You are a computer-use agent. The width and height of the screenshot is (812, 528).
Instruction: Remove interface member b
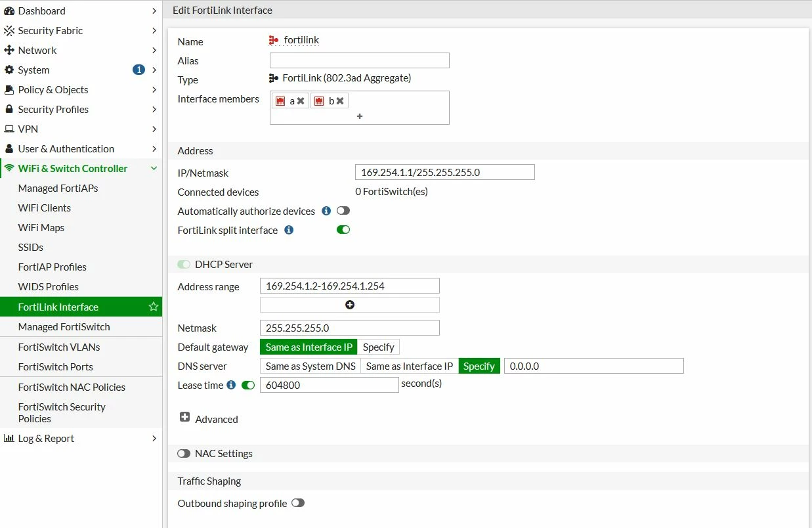coord(340,101)
